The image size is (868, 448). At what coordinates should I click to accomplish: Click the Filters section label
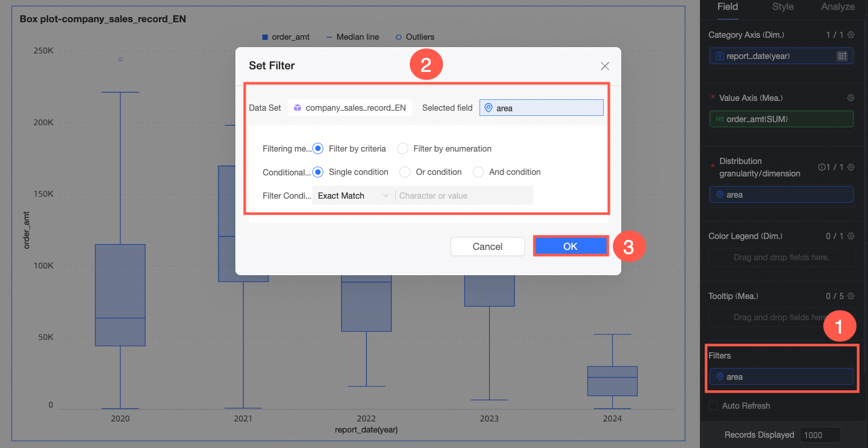pos(720,355)
